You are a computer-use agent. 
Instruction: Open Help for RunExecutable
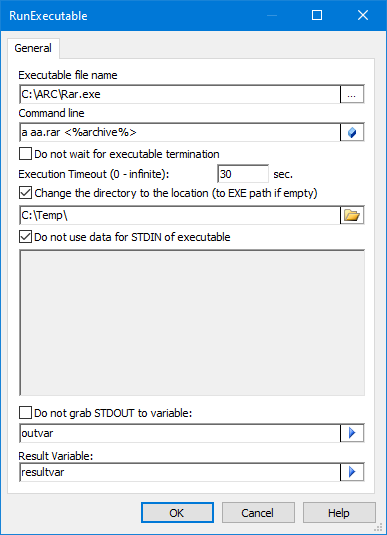pos(339,512)
